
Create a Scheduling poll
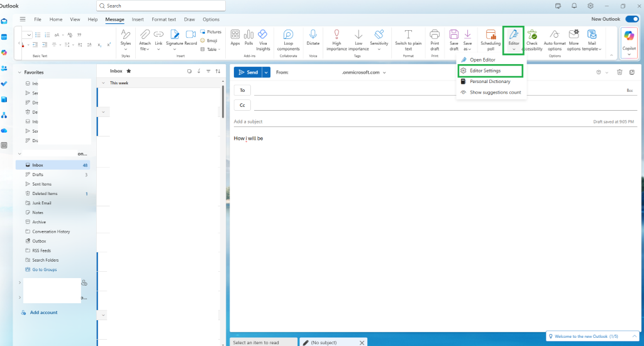(x=491, y=40)
